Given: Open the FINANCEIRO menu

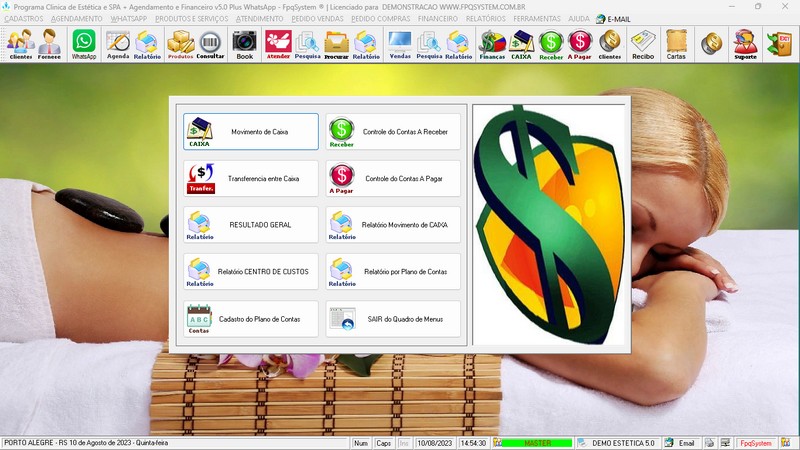Looking at the screenshot, I should coord(438,18).
